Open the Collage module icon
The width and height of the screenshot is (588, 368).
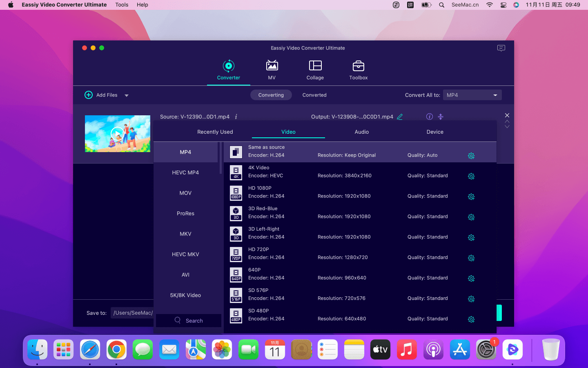[315, 66]
